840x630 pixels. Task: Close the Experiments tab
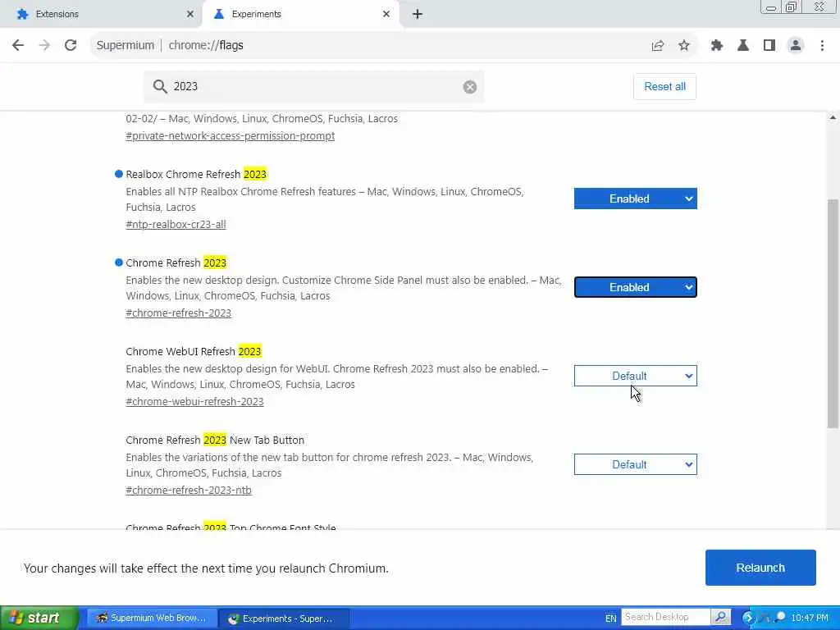(386, 14)
